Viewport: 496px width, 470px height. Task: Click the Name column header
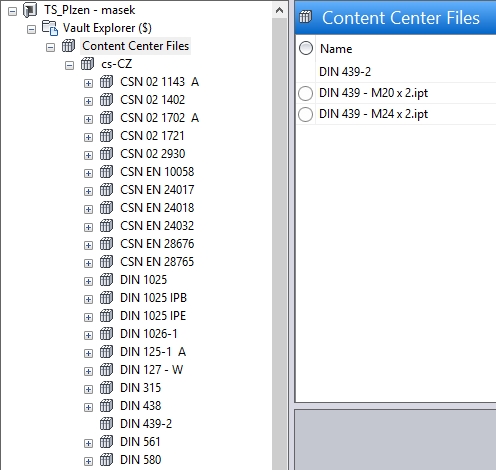336,49
